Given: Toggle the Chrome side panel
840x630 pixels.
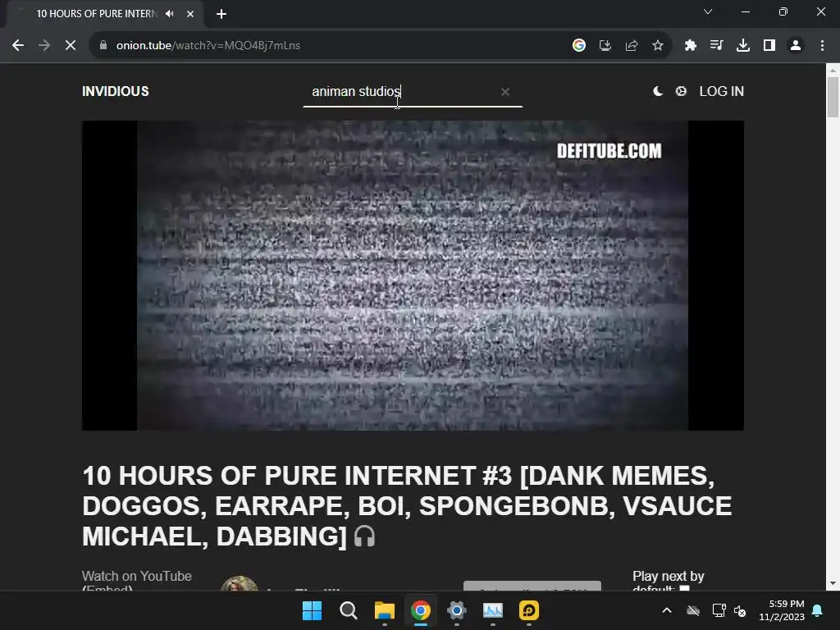Looking at the screenshot, I should [769, 46].
